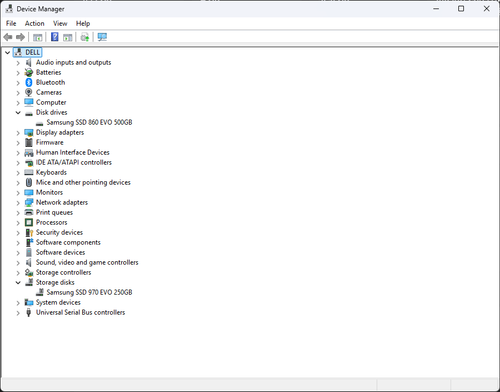Click the USB plug icon beside Universal Serial Bus controllers

(x=29, y=312)
